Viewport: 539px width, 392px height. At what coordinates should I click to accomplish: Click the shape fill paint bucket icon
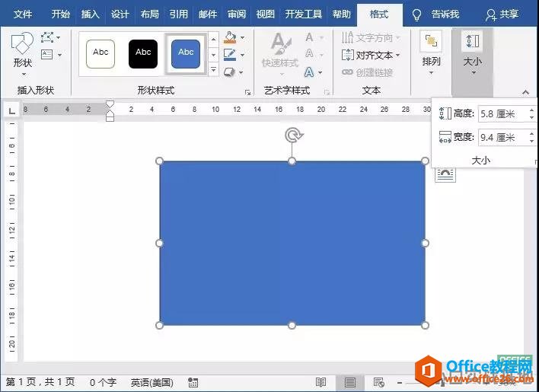[x=230, y=37]
